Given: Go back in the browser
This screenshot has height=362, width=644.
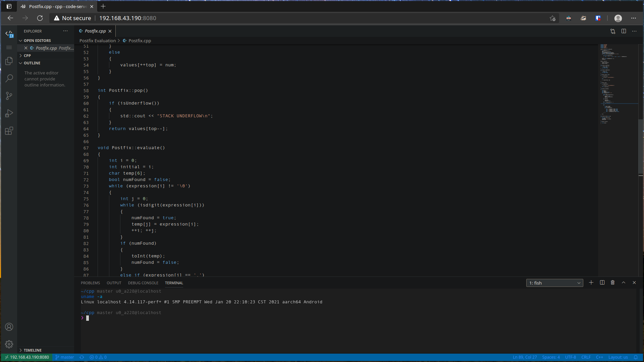Looking at the screenshot, I should [10, 18].
